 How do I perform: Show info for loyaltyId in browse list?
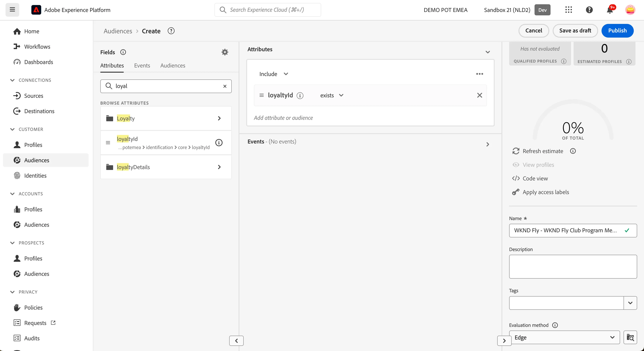pos(219,142)
